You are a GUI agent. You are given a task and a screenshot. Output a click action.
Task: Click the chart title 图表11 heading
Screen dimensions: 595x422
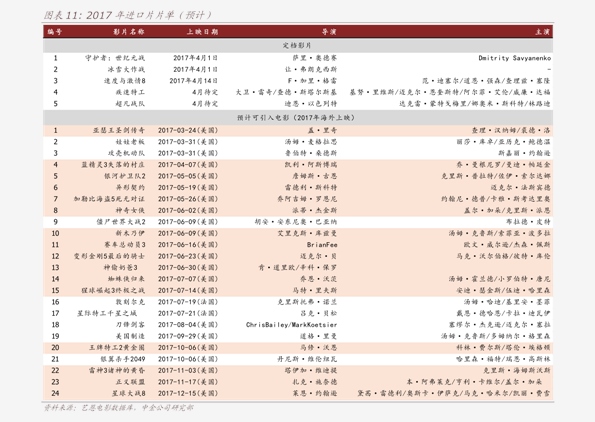point(128,15)
